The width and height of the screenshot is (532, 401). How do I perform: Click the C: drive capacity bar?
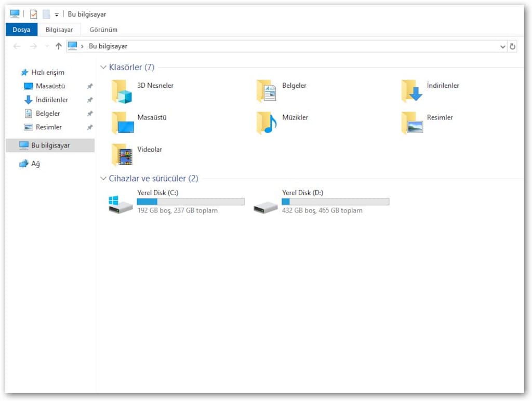pos(191,202)
